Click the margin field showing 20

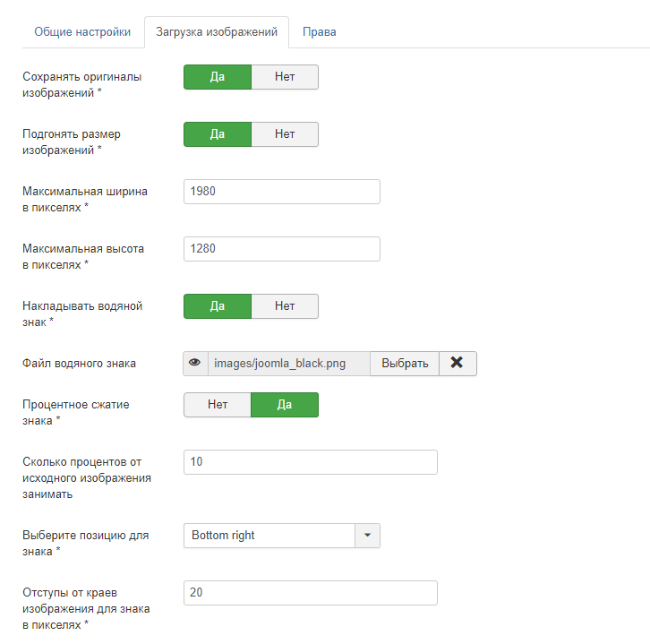coord(311,593)
